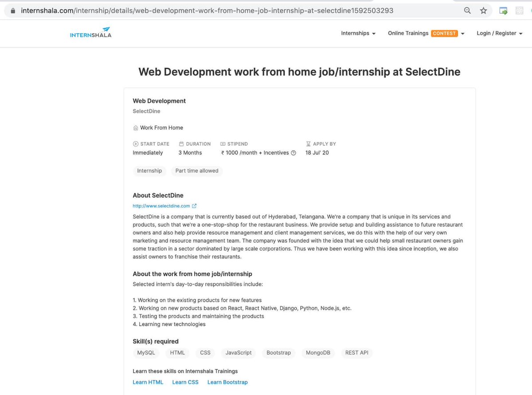Viewport: 532px width, 395px height.
Task: Click the SelectDine company name under Web Development
Action: (x=146, y=111)
